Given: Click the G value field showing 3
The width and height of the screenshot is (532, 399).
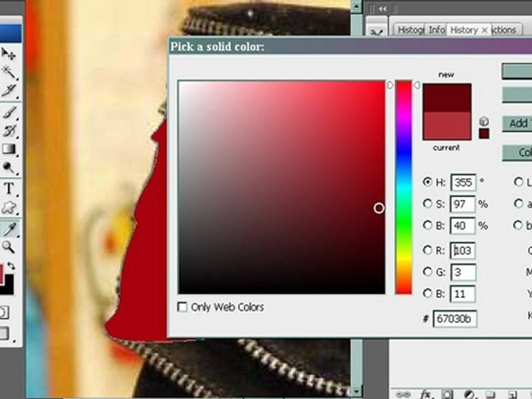Looking at the screenshot, I should point(463,272).
